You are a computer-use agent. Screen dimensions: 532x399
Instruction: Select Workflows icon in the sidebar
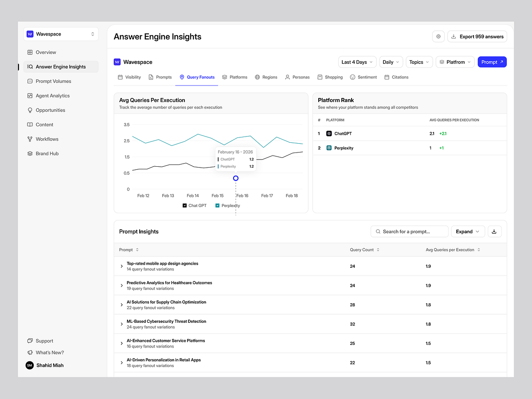pos(30,139)
